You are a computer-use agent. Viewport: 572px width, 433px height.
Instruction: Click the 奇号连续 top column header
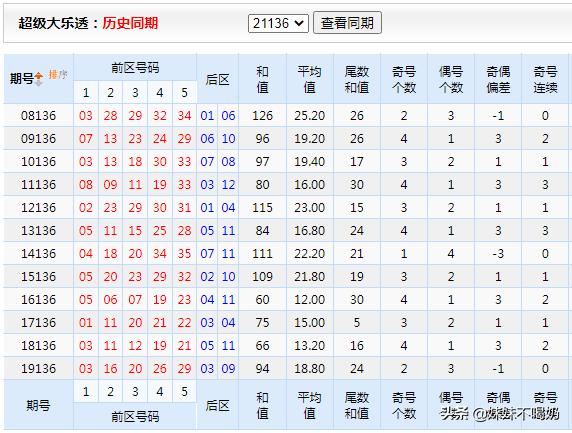pos(545,80)
